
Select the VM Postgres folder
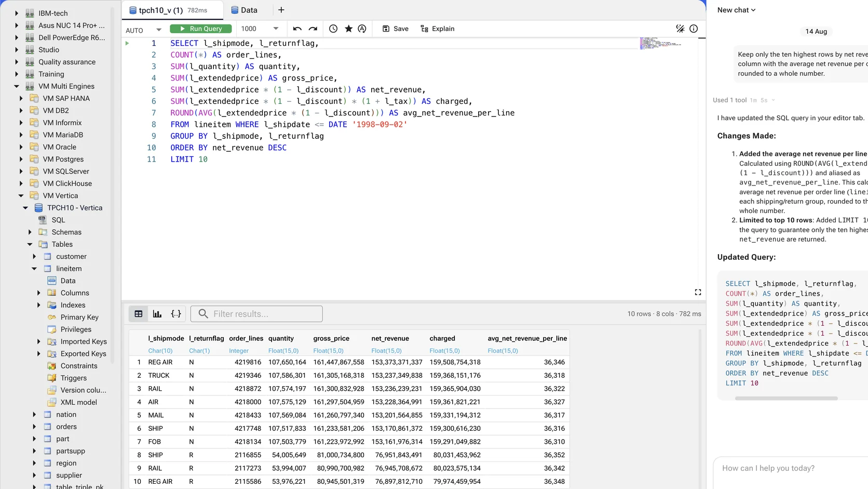63,159
